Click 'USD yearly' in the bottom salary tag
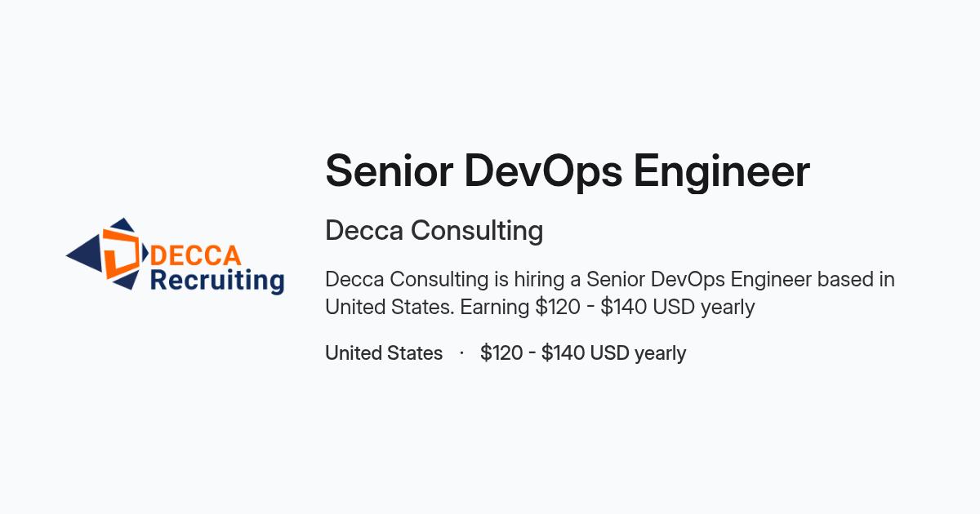980x514 pixels. pyautogui.click(x=638, y=353)
